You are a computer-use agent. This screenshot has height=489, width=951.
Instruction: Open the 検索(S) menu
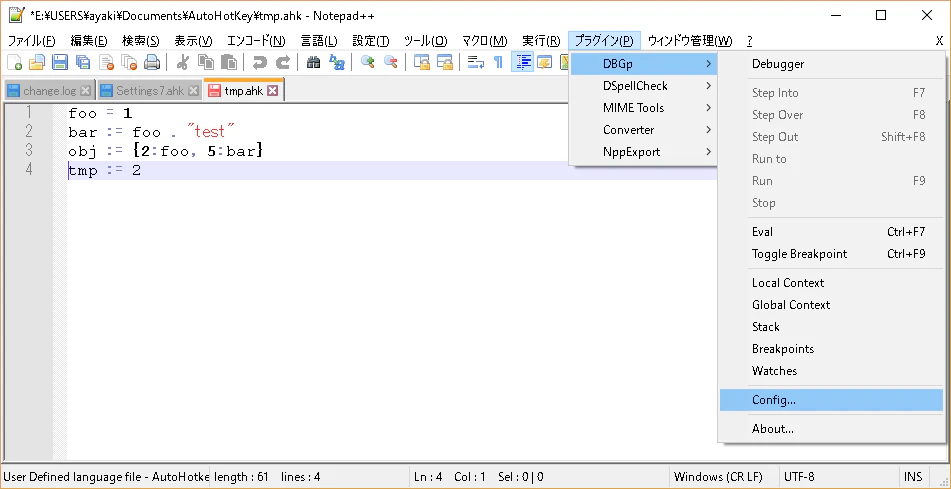click(x=141, y=41)
